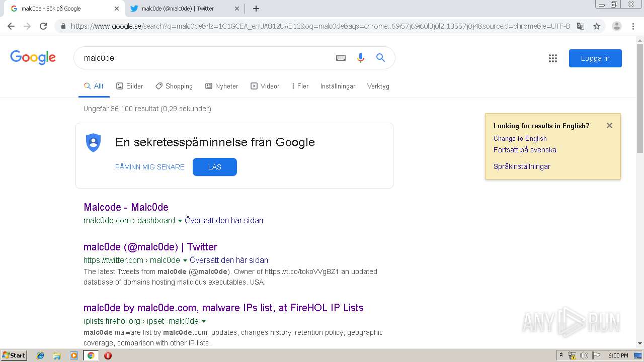Close the malc0de Google search tab
This screenshot has width=644, height=362.
[x=117, y=9]
